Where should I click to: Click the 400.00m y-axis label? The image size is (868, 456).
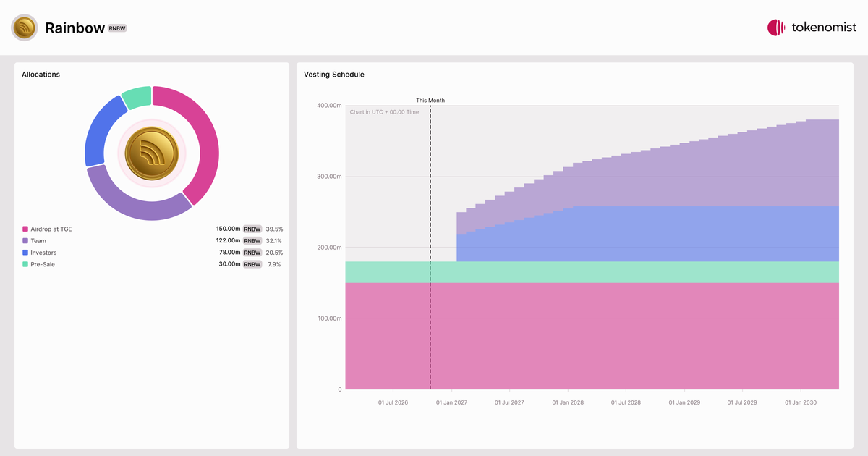(329, 106)
